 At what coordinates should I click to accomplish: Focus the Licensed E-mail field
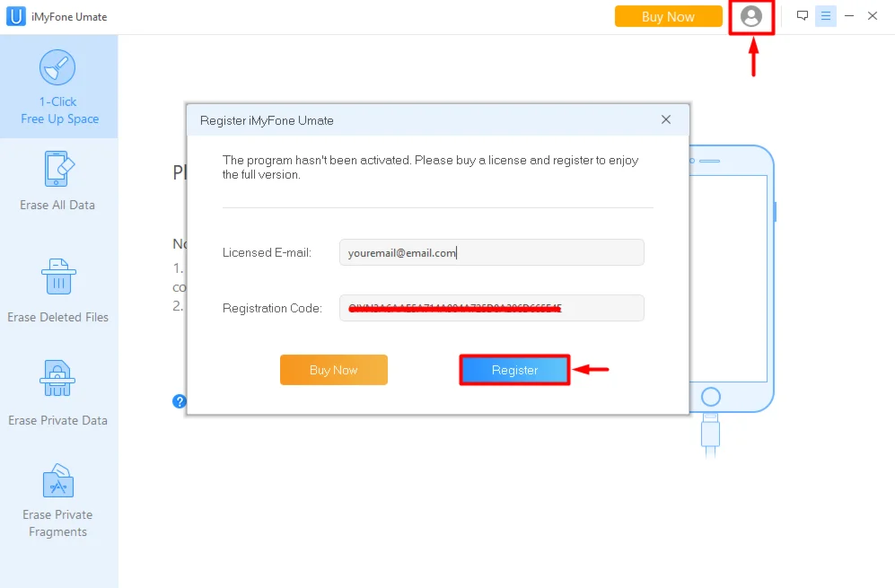pyautogui.click(x=491, y=252)
